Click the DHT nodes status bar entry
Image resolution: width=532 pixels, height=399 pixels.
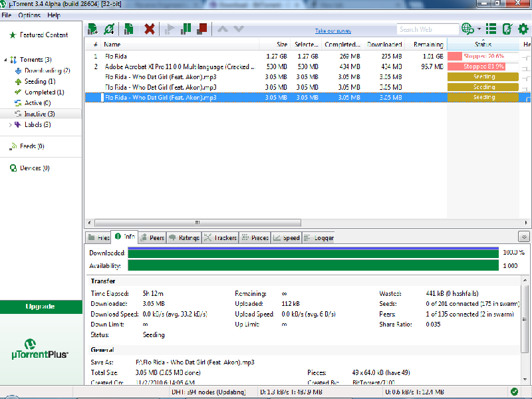coord(208,392)
